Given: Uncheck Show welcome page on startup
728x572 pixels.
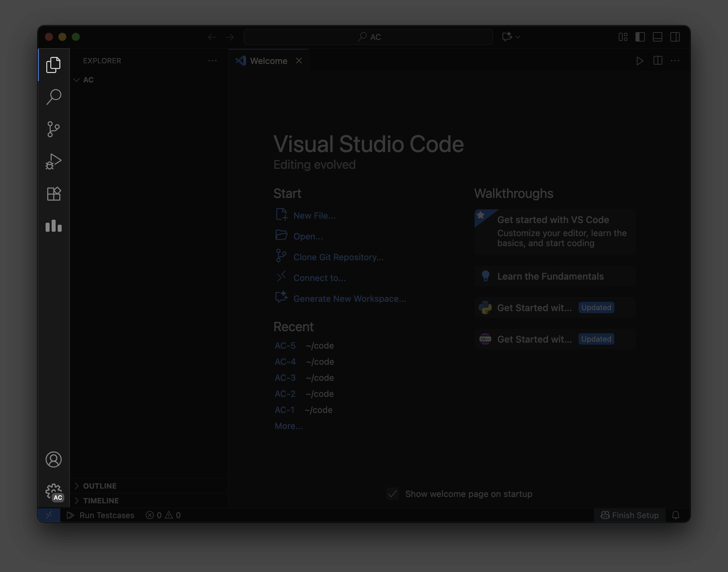Looking at the screenshot, I should [x=392, y=494].
